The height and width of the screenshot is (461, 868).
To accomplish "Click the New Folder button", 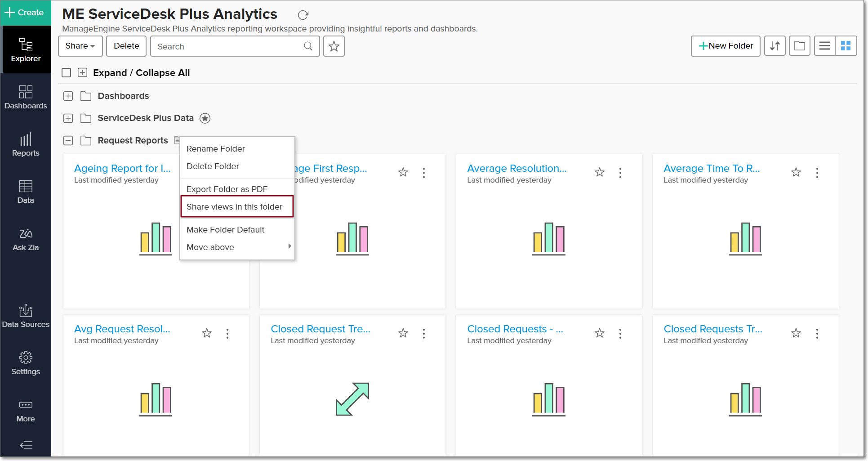I will (x=725, y=46).
